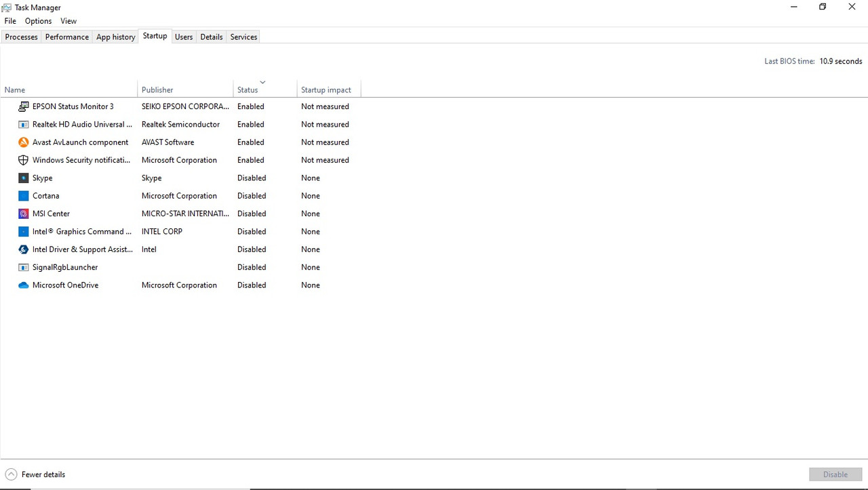The width and height of the screenshot is (868, 490).
Task: Click the sort arrow above Status column
Action: [x=262, y=82]
